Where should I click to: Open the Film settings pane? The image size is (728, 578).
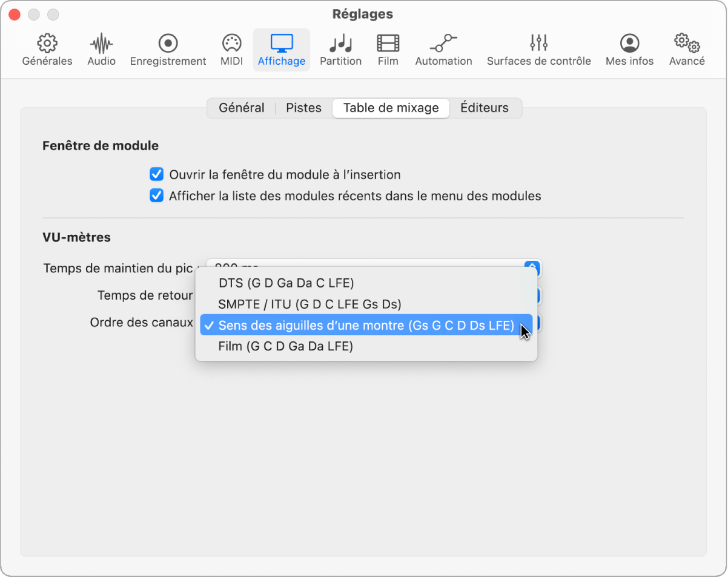point(388,50)
